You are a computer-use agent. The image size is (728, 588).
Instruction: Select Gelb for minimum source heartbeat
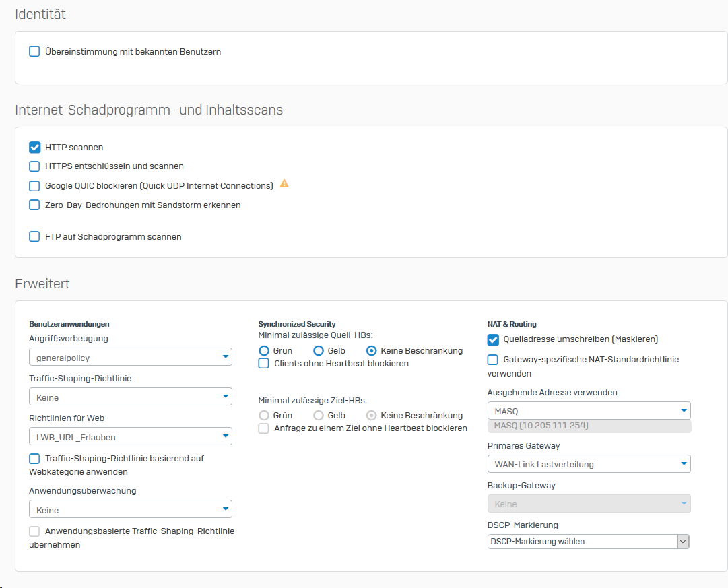click(319, 350)
